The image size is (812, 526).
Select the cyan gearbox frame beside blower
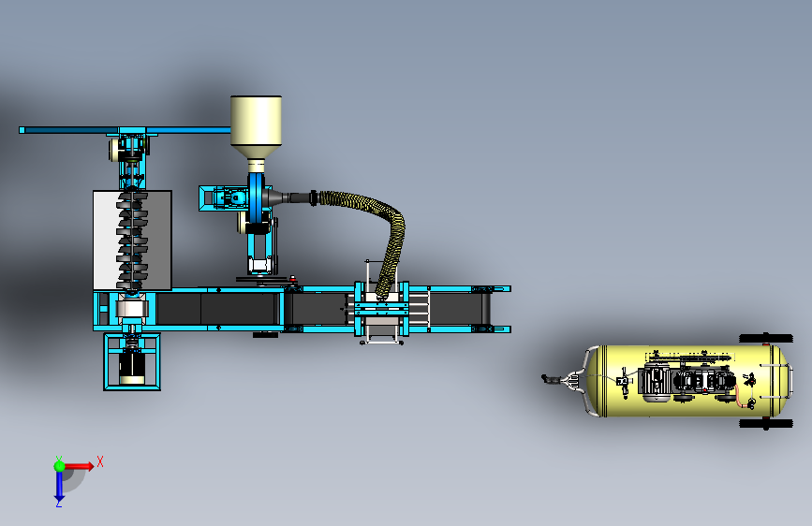click(223, 198)
